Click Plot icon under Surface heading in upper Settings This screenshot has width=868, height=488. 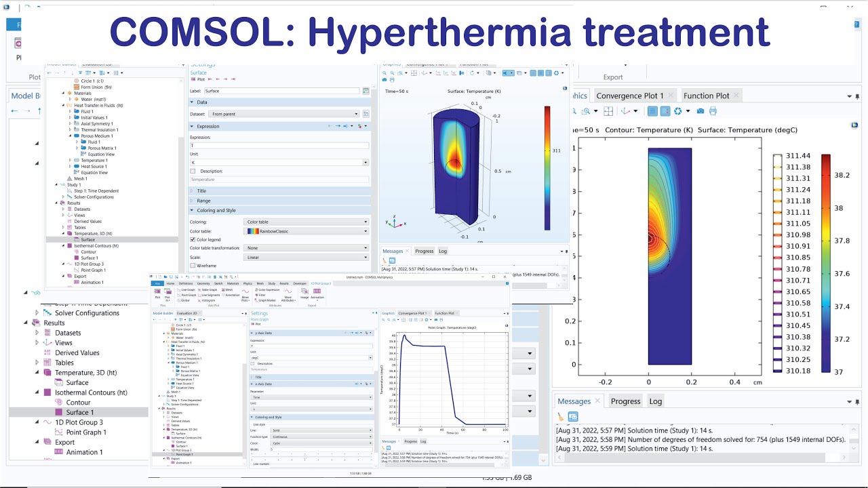[193, 79]
